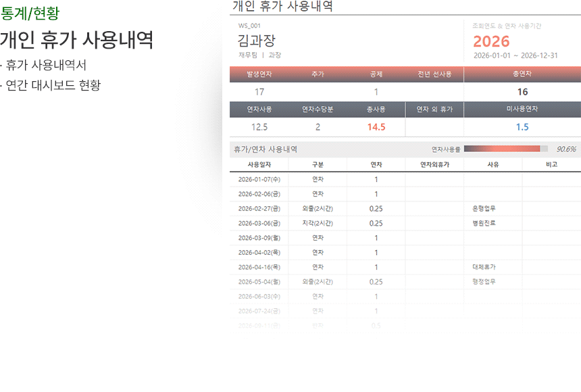
Task: Click the 총연차 header cell
Action: tap(522, 74)
